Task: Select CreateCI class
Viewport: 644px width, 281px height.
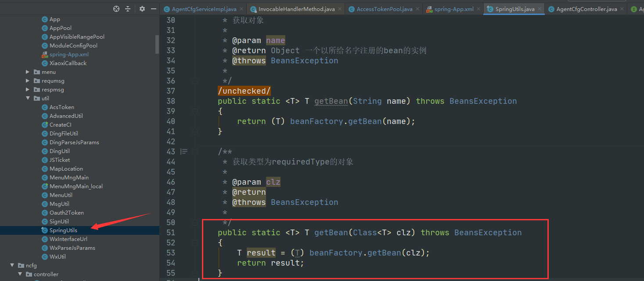Action: pos(61,125)
